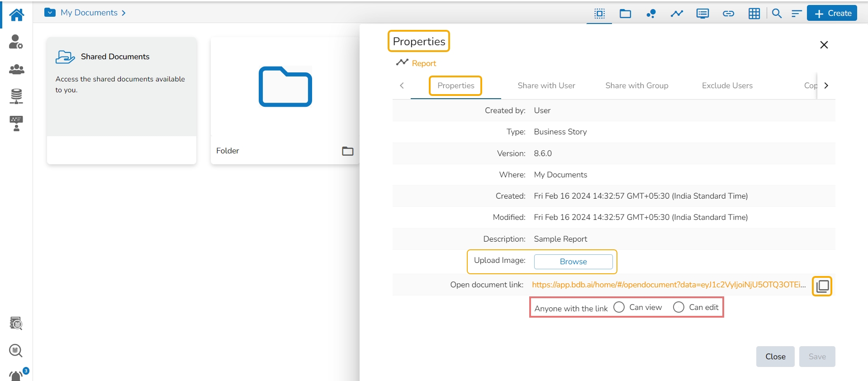
Task: Expand the My Documents breadcrumb chevron
Action: point(123,13)
